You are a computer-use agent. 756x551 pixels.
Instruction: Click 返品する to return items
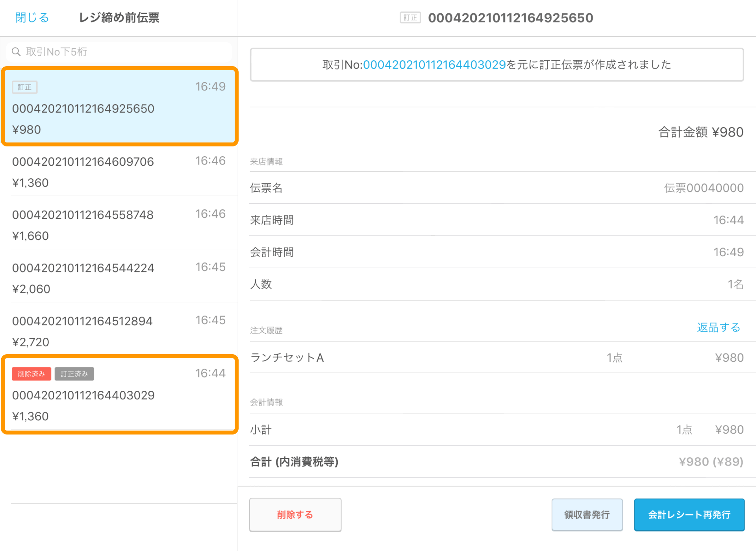pyautogui.click(x=718, y=327)
